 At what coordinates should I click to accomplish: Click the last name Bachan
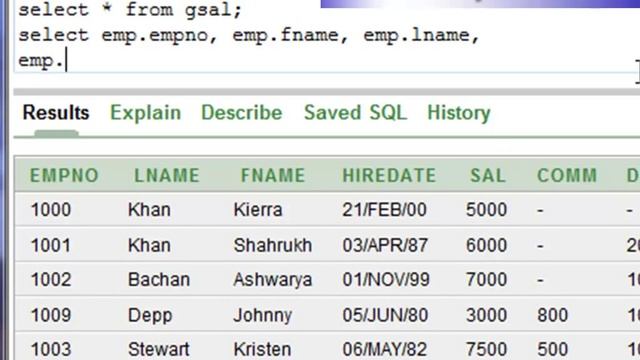159,280
